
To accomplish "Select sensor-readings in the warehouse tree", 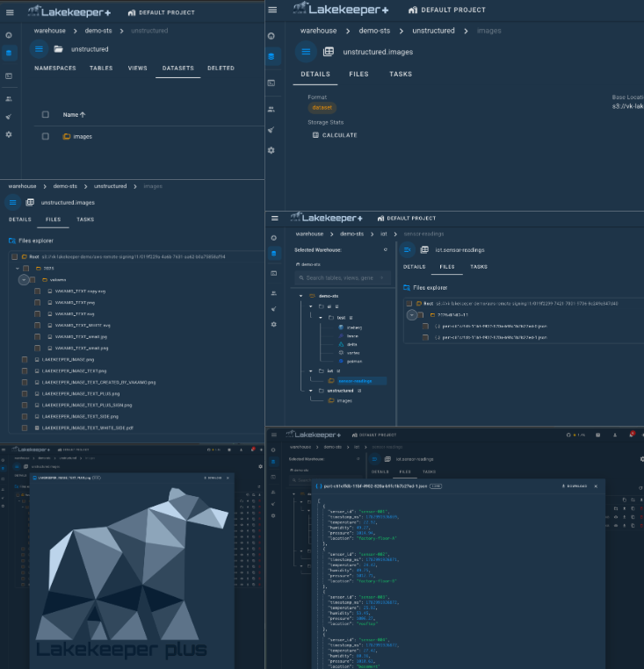I will (355, 381).
